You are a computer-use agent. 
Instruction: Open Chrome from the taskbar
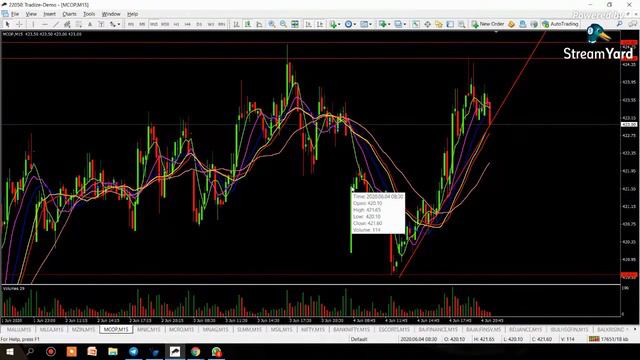[x=196, y=351]
